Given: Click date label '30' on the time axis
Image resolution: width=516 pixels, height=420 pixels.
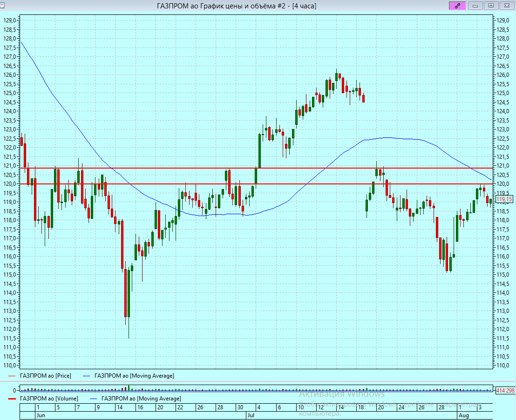Looking at the screenshot, I should tap(240, 407).
